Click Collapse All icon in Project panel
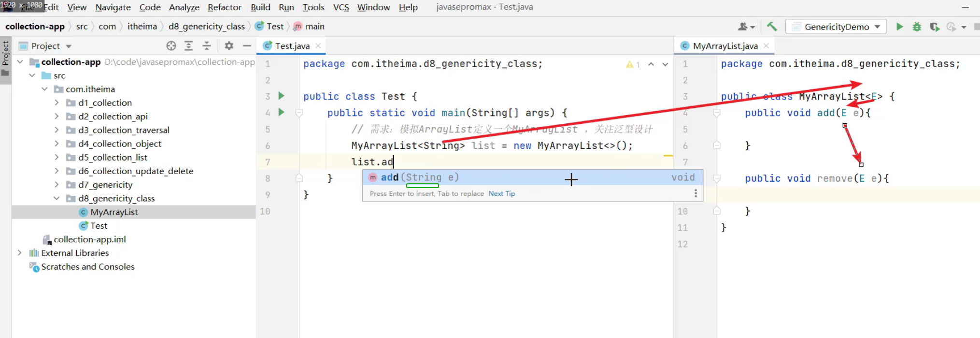This screenshot has width=980, height=338. [207, 46]
